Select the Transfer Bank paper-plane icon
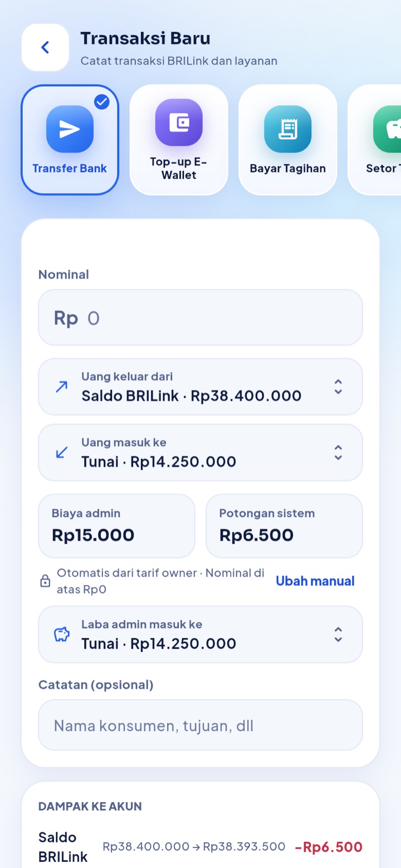Image resolution: width=401 pixels, height=868 pixels. [x=70, y=129]
